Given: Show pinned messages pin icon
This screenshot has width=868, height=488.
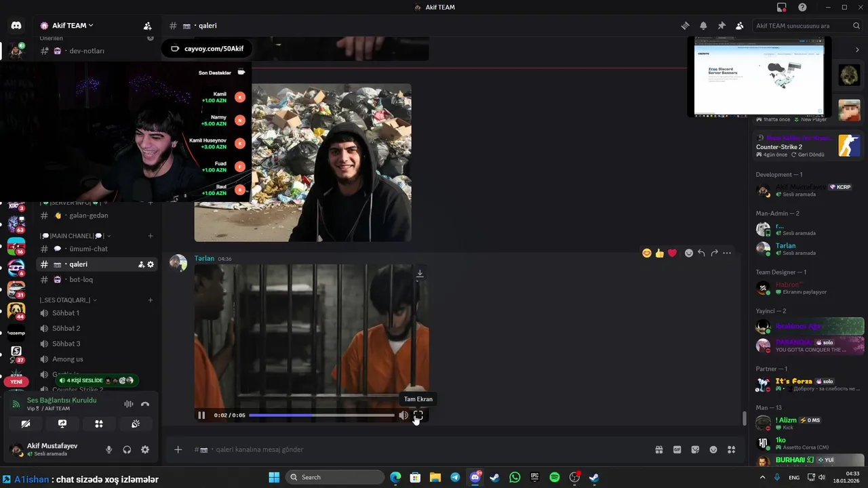Looking at the screenshot, I should pos(722,26).
